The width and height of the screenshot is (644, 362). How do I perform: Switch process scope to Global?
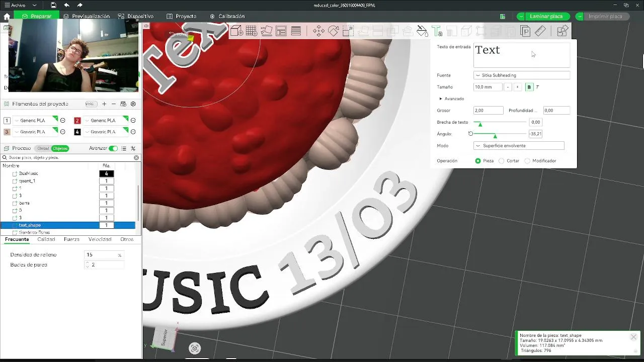click(x=43, y=148)
